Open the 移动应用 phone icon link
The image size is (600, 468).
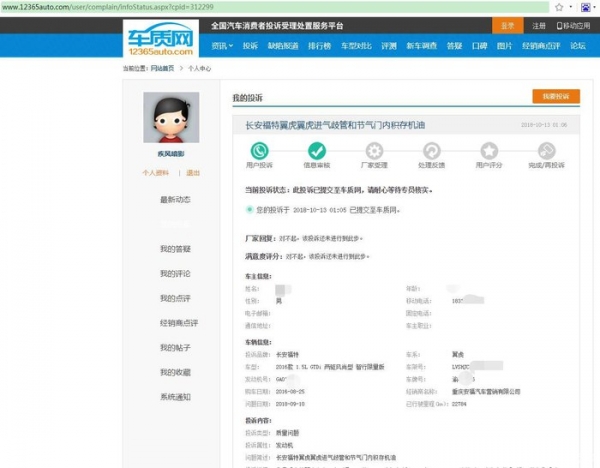(x=573, y=26)
